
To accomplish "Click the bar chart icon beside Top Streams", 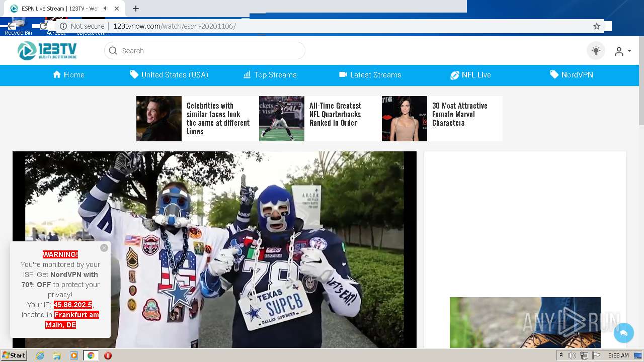I will [247, 74].
